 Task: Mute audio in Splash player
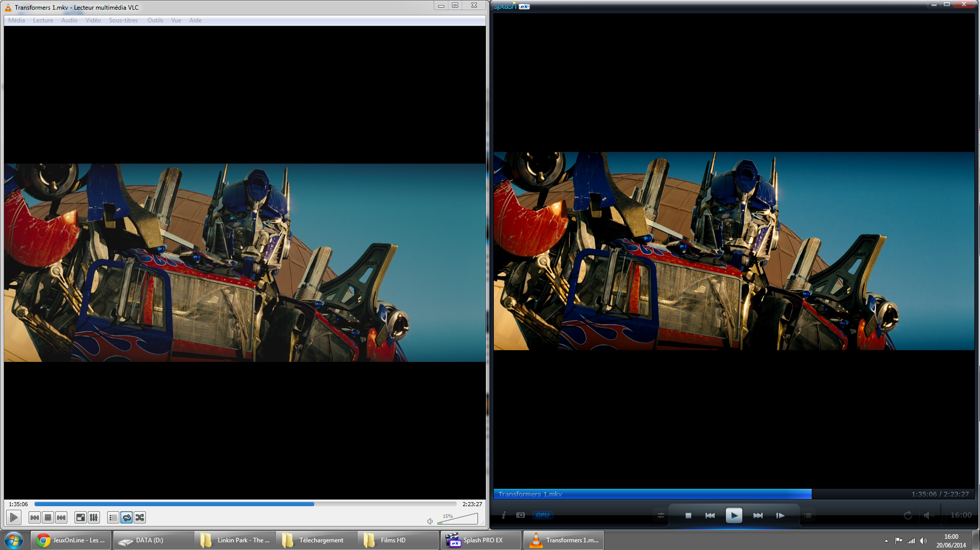coord(928,515)
